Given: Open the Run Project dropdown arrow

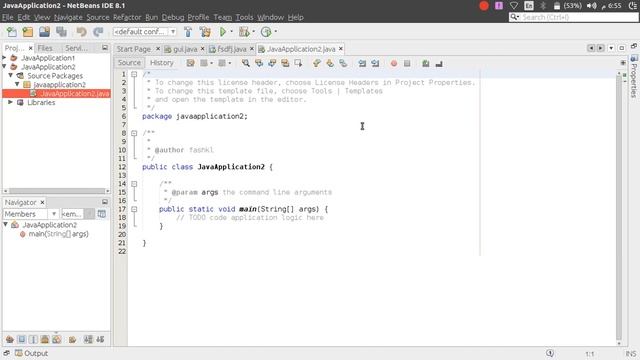Looking at the screenshot, I should [x=231, y=31].
